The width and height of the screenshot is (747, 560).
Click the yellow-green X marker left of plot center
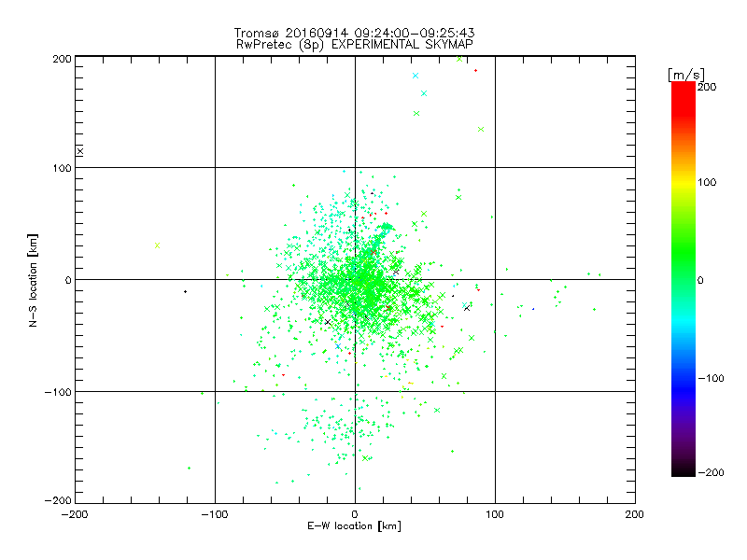[157, 245]
